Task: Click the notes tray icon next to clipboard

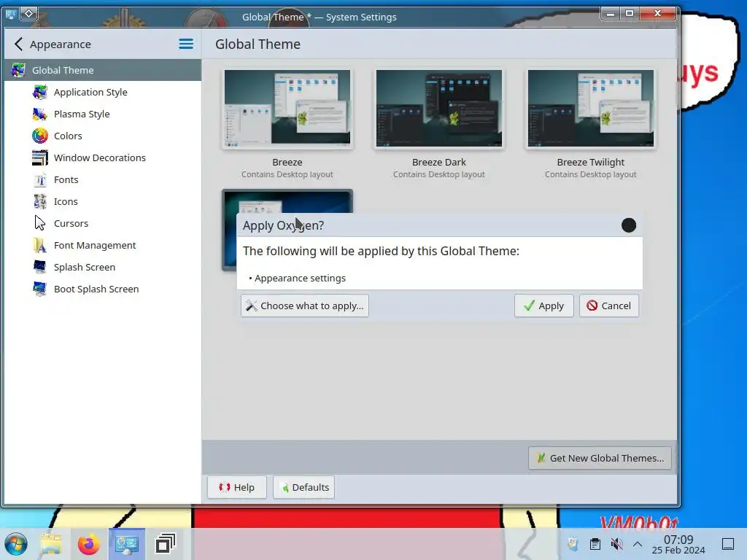Action: (573, 544)
